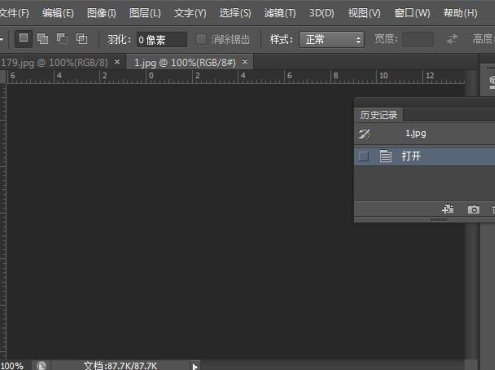The image size is (495, 370).
Task: Click the 宽度 width input field
Action: click(418, 39)
